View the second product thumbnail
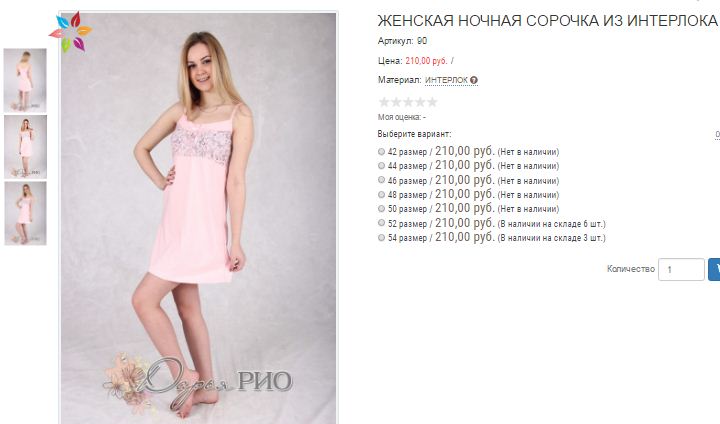This screenshot has height=424, width=720. pos(25,147)
